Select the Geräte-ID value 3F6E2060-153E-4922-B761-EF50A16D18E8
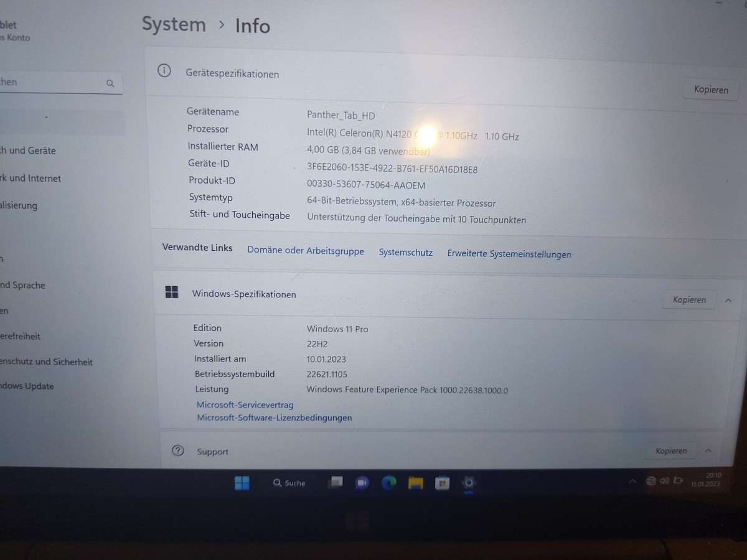747x560 pixels. pos(392,169)
